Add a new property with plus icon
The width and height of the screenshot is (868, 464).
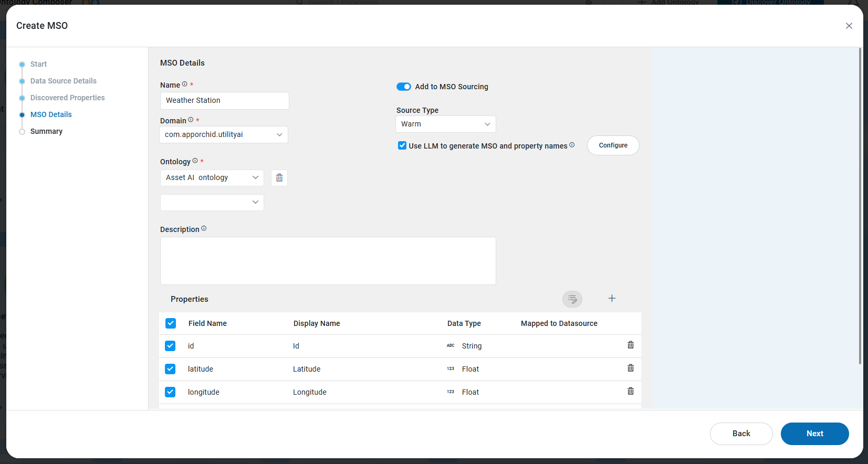click(612, 298)
